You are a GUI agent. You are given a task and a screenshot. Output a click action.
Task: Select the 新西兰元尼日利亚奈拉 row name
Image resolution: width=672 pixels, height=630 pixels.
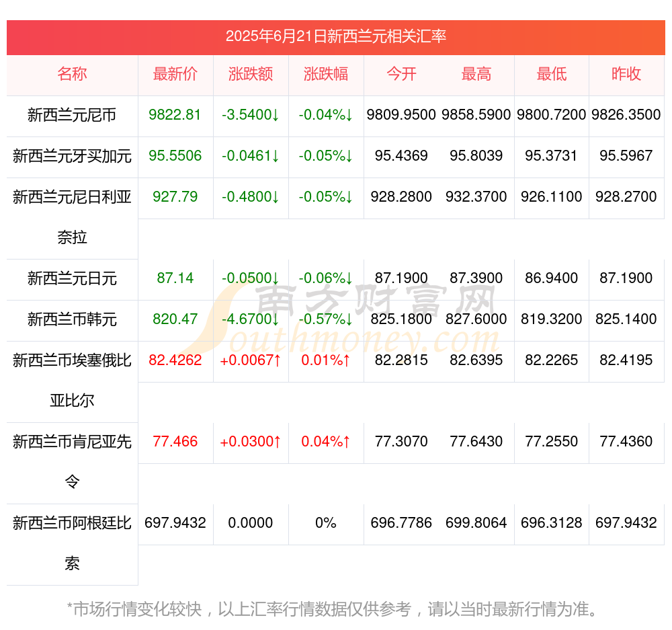[x=72, y=217]
